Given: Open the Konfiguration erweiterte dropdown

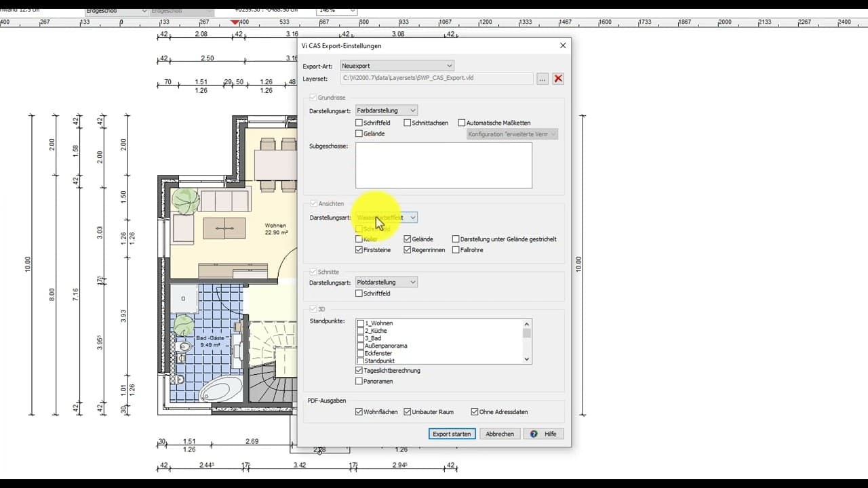Looking at the screenshot, I should [513, 134].
